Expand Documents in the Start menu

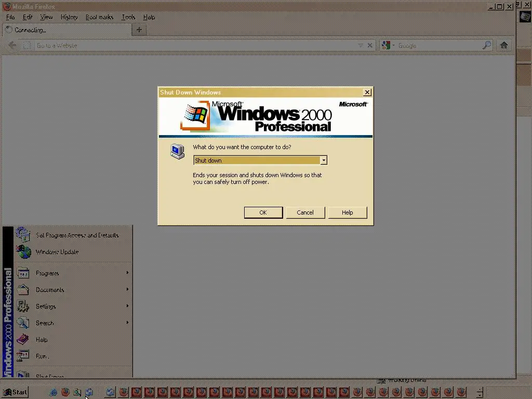pyautogui.click(x=73, y=289)
